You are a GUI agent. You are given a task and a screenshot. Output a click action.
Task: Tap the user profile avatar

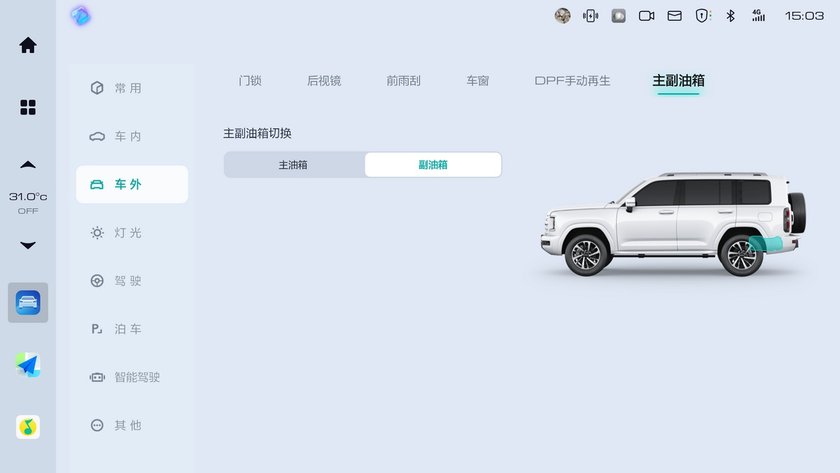563,15
